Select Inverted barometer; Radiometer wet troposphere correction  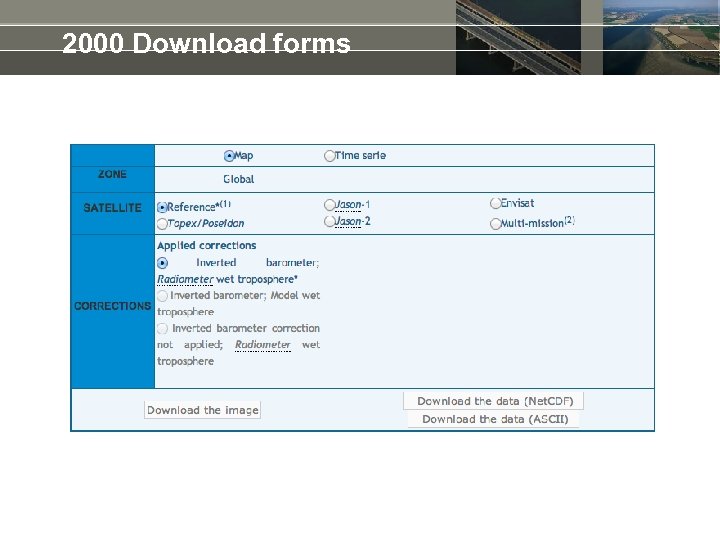point(162,263)
